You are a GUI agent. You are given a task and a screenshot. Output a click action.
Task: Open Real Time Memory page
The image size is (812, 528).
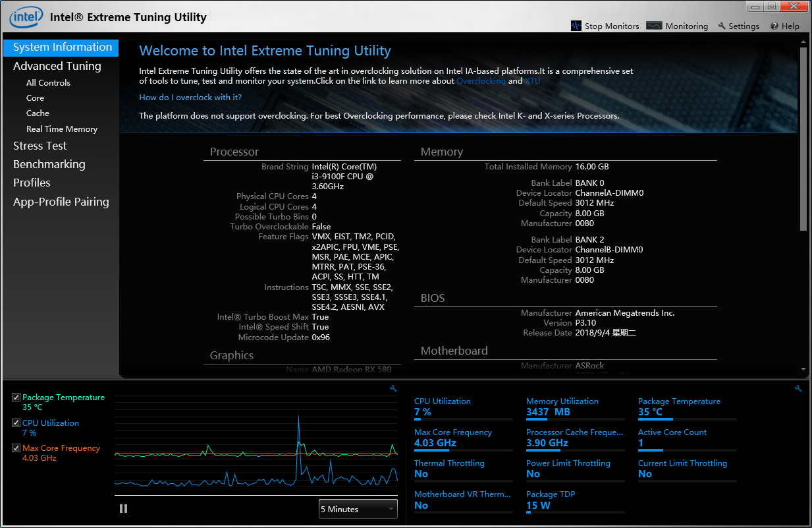click(x=62, y=129)
